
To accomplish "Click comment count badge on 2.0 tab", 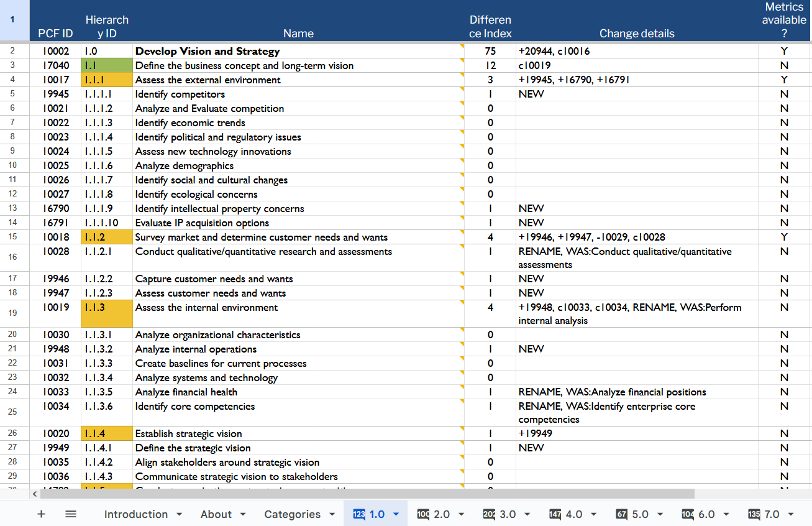I will [424, 514].
